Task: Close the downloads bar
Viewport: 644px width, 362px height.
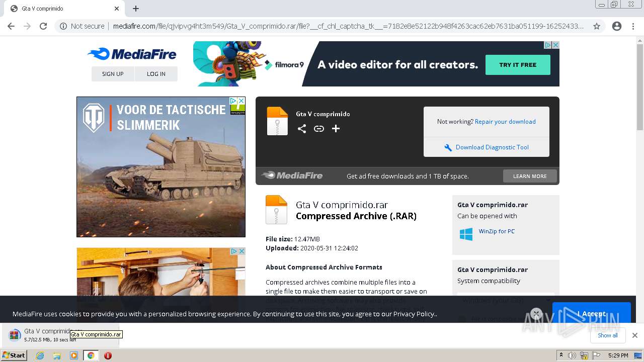Action: [634, 335]
